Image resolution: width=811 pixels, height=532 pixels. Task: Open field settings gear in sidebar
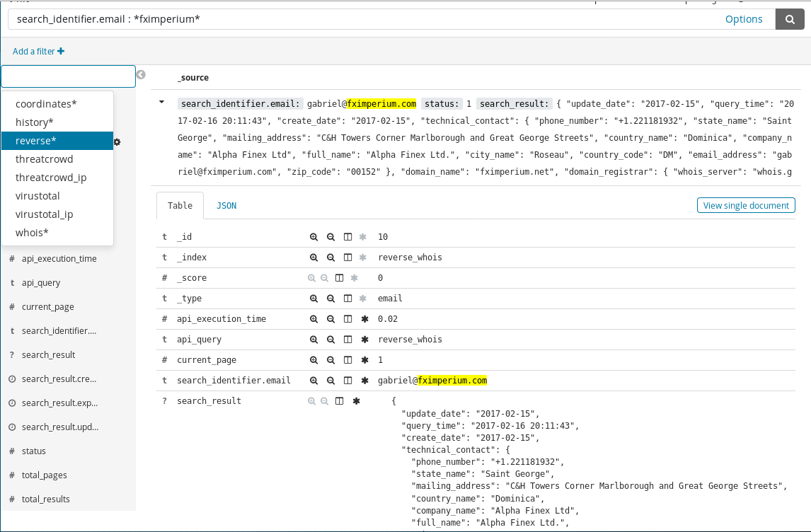tap(117, 141)
